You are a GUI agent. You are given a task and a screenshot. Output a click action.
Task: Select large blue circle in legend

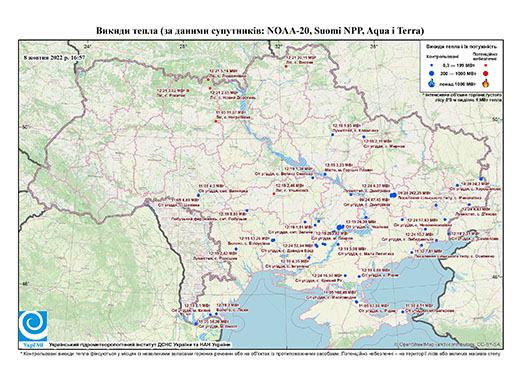click(x=432, y=73)
